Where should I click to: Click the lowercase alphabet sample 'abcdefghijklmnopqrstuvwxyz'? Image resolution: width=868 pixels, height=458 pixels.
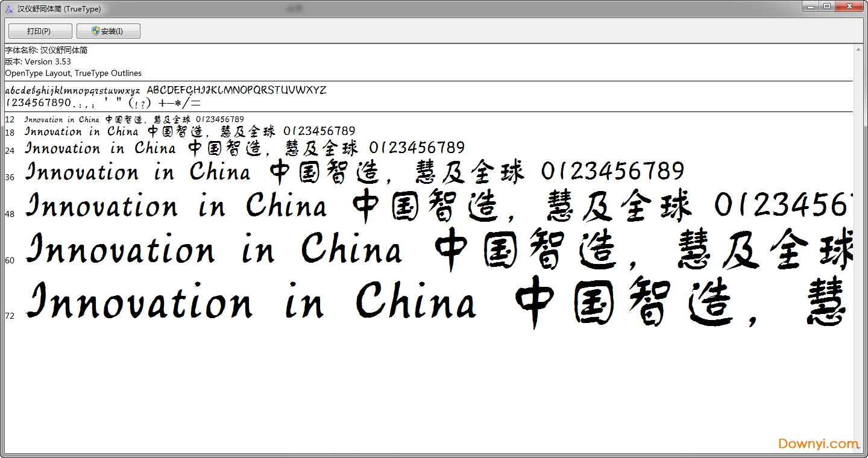point(72,91)
